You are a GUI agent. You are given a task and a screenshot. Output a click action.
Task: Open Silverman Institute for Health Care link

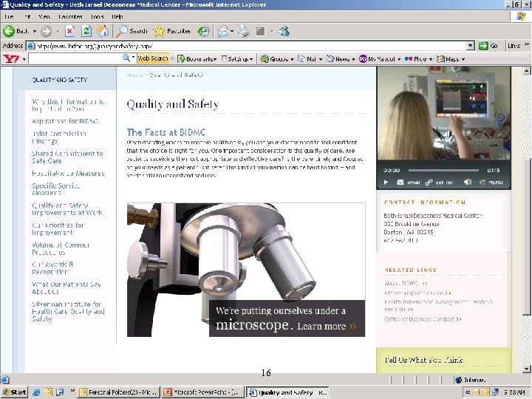pos(68,312)
